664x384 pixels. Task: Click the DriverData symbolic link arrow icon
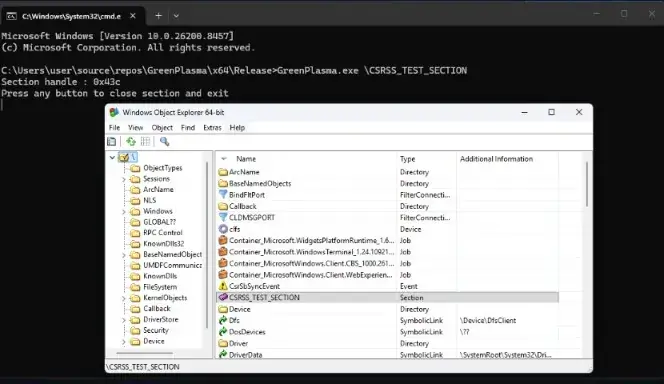click(223, 355)
